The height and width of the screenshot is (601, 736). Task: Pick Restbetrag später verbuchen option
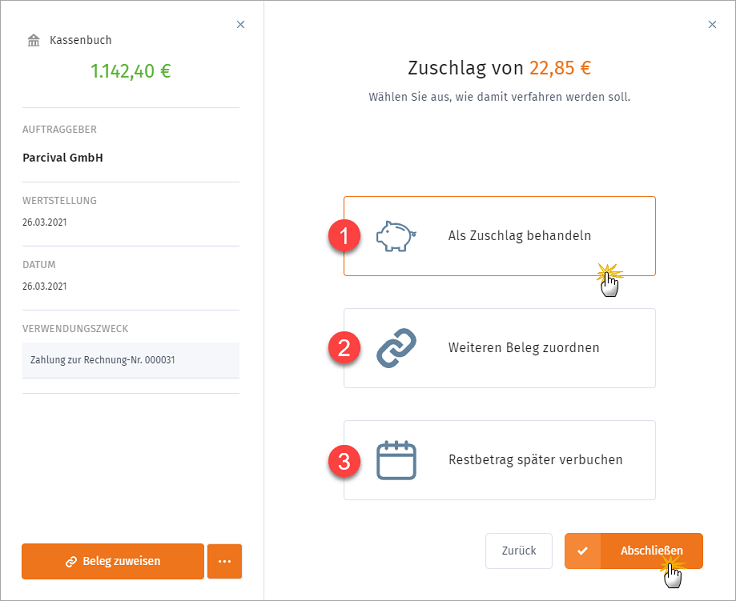(499, 460)
